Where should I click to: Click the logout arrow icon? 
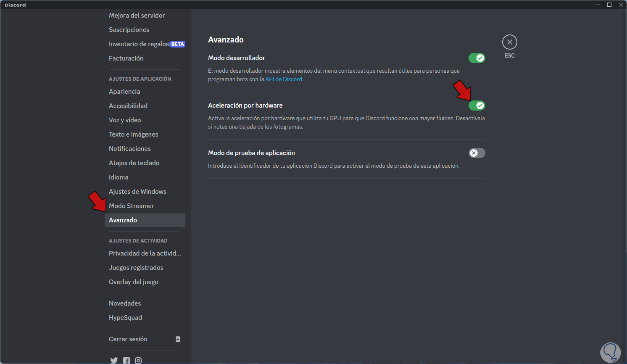(x=178, y=339)
